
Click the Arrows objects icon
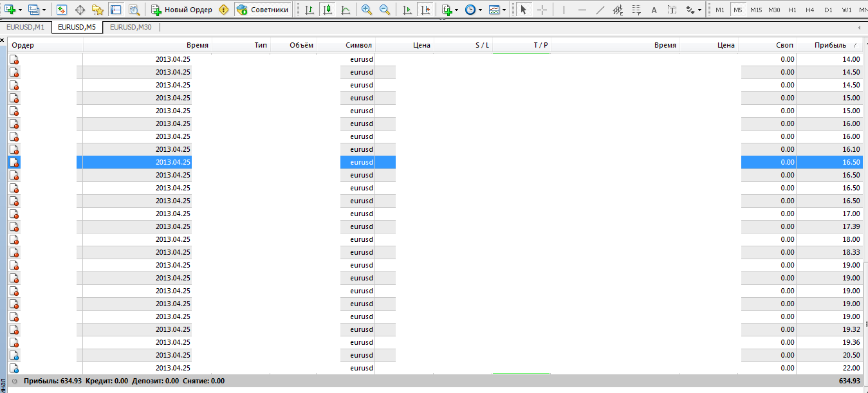(690, 10)
